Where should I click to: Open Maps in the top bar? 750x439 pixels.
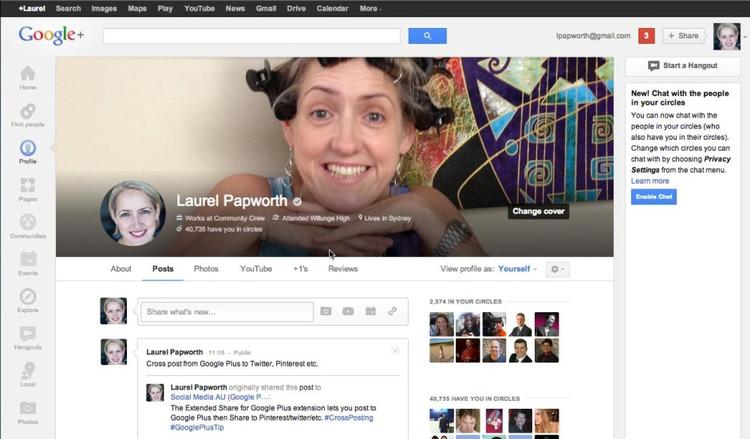(x=137, y=9)
